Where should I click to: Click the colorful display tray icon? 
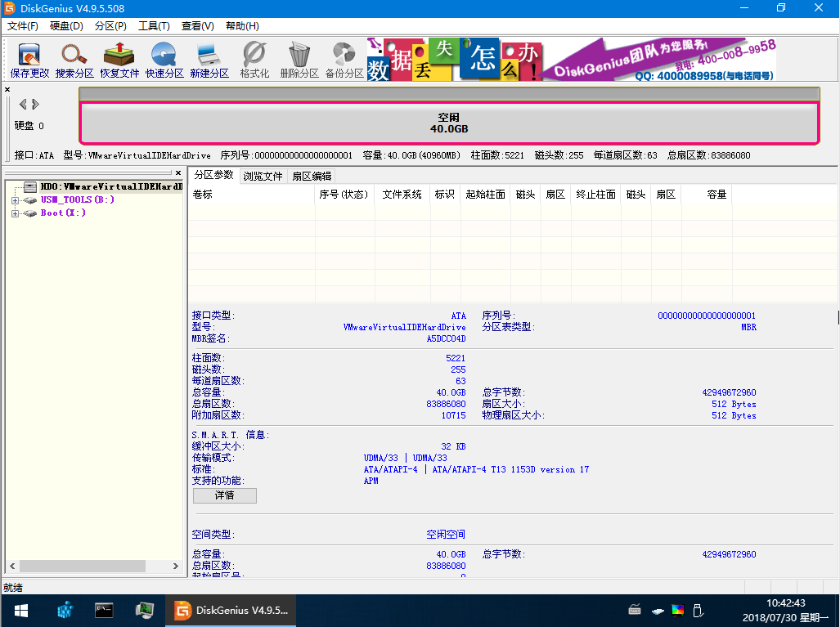click(678, 610)
